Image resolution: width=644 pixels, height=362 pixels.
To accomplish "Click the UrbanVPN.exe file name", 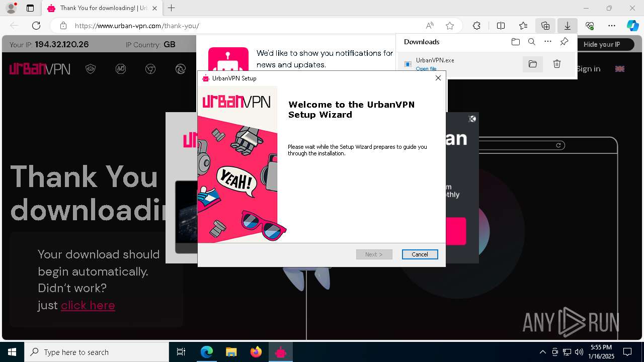I will click(x=435, y=60).
